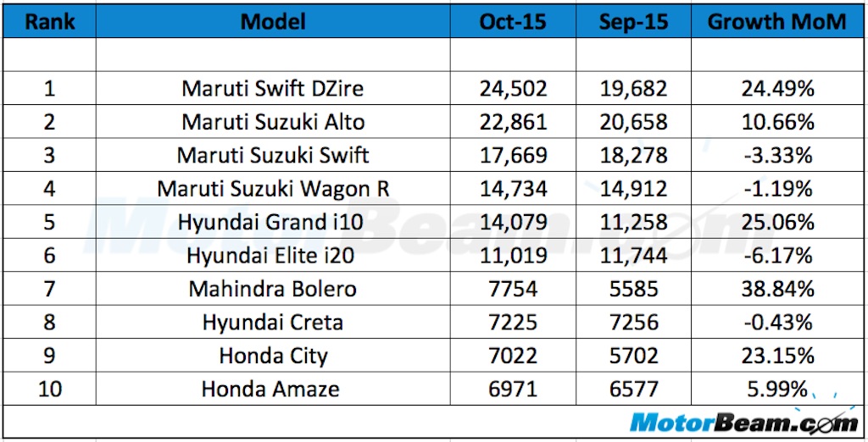Viewport: 868px width, 442px height.
Task: Select the Honda Amaze cell
Action: click(272, 390)
